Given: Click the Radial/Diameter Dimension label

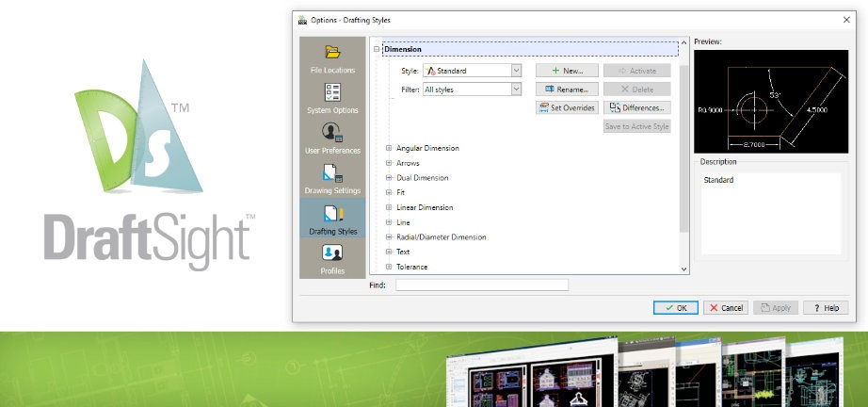Looking at the screenshot, I should click(x=442, y=237).
